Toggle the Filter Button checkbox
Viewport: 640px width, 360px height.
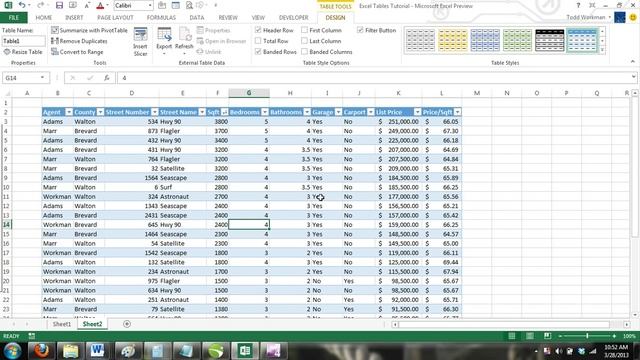click(x=360, y=30)
